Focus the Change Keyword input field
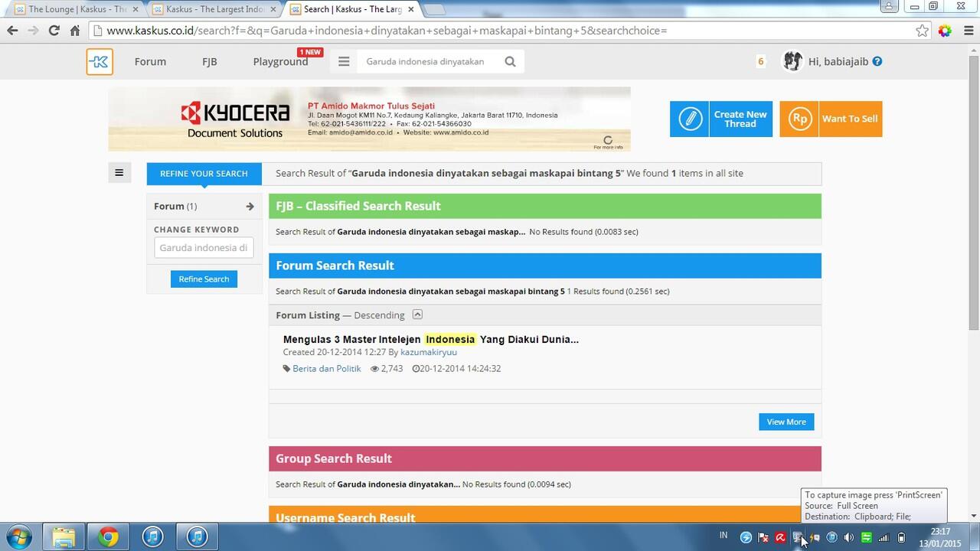 pos(204,248)
